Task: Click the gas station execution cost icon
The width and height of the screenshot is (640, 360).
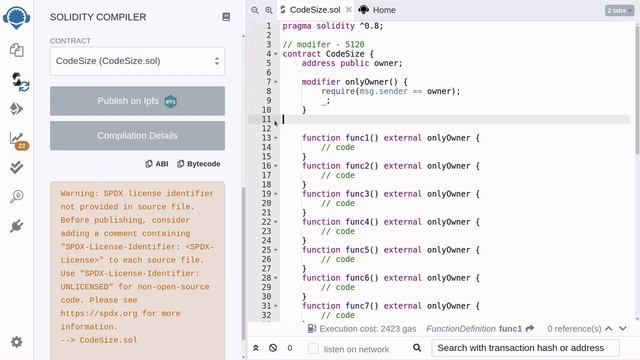Action: [311, 328]
